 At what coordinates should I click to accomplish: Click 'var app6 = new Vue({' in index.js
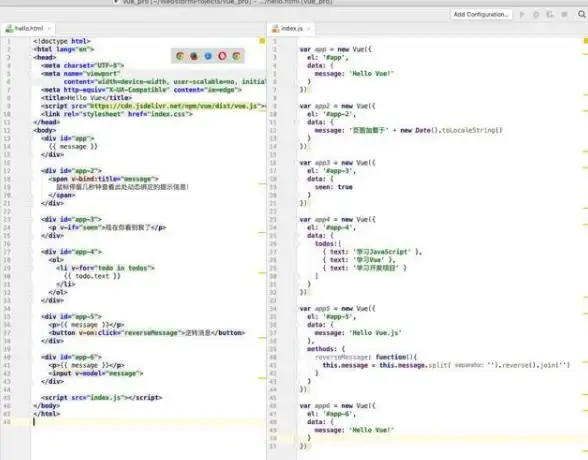coord(338,406)
